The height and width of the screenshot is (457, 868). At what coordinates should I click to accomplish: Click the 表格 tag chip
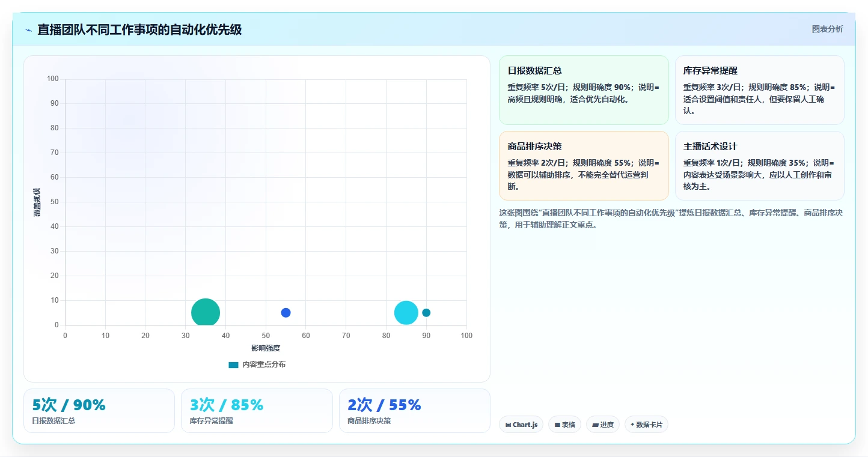pos(564,425)
